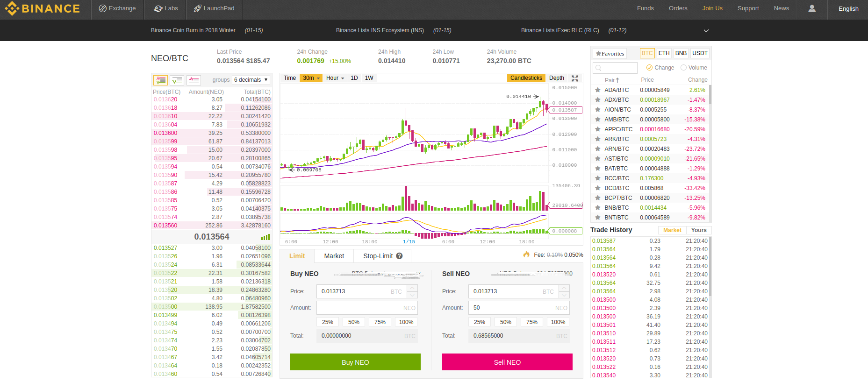Select the ETH market tab
The height and width of the screenshot is (389, 868).
(x=664, y=53)
